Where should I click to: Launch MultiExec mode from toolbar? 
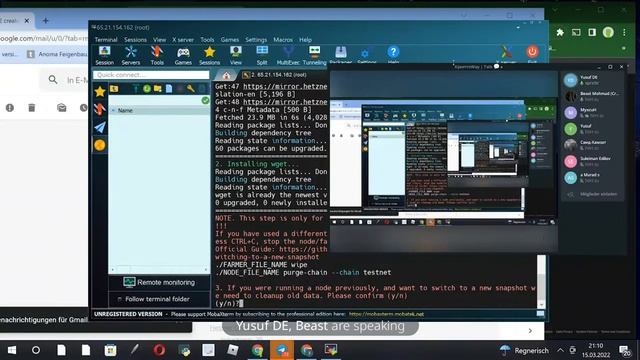(288, 56)
